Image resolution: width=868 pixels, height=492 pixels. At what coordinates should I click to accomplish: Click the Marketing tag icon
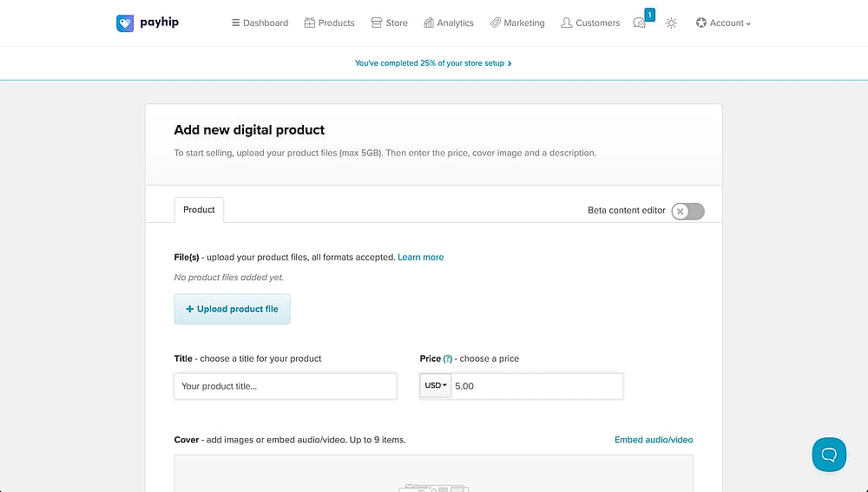click(496, 23)
